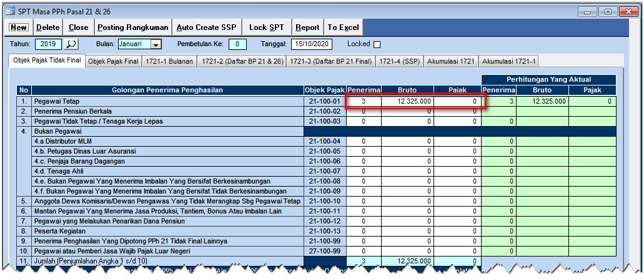This screenshot has width=644, height=279.
Task: Click the Tahun year input field
Action: 49,44
